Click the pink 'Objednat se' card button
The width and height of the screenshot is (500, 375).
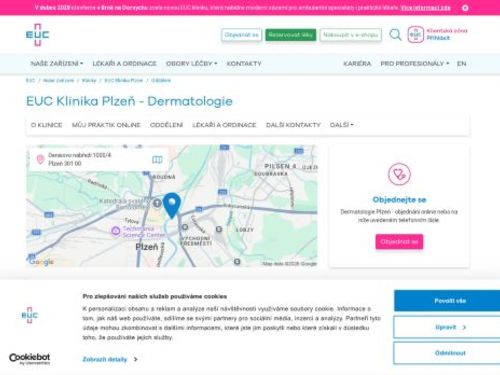pyautogui.click(x=399, y=242)
